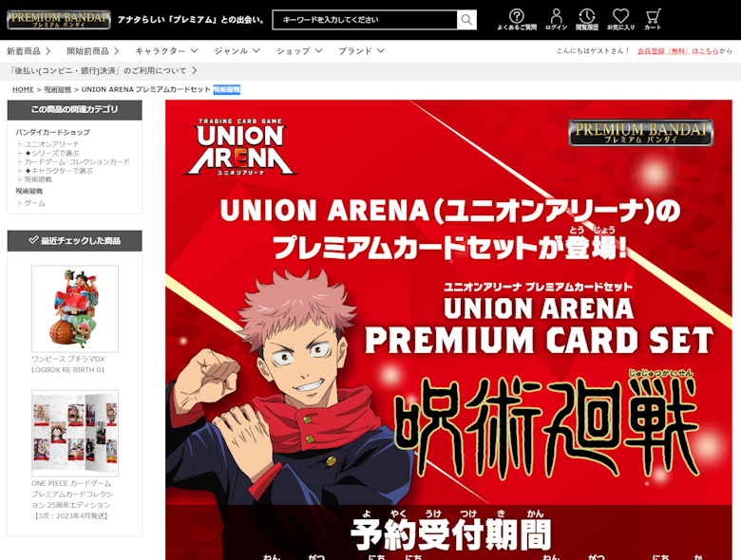This screenshot has width=741, height=560.
Task: Click the search magnifier icon
Action: (x=466, y=20)
